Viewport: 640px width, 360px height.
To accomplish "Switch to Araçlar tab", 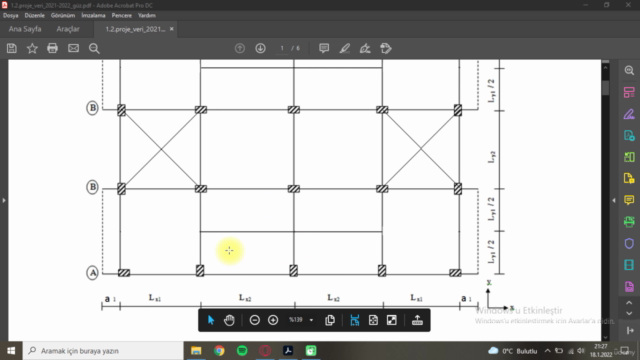I will pos(68,29).
